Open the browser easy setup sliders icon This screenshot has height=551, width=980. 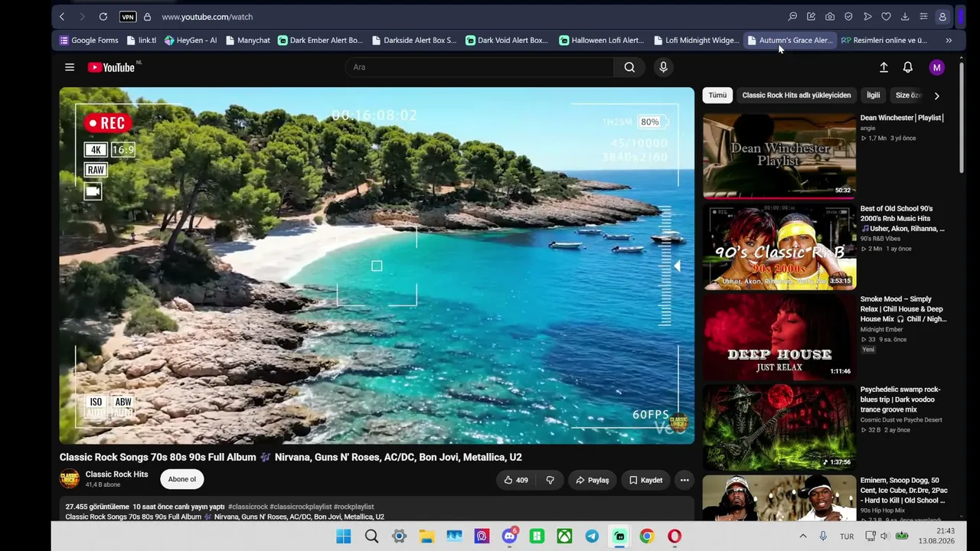(923, 17)
